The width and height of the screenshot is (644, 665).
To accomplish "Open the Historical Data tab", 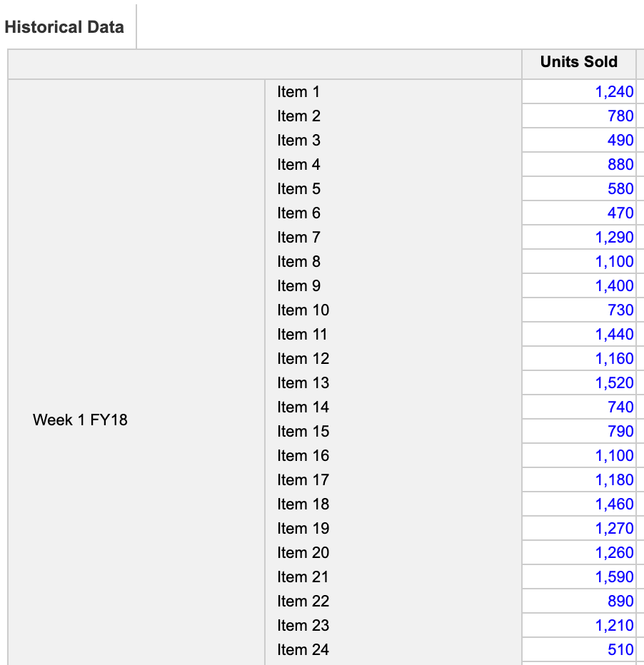I will click(64, 27).
